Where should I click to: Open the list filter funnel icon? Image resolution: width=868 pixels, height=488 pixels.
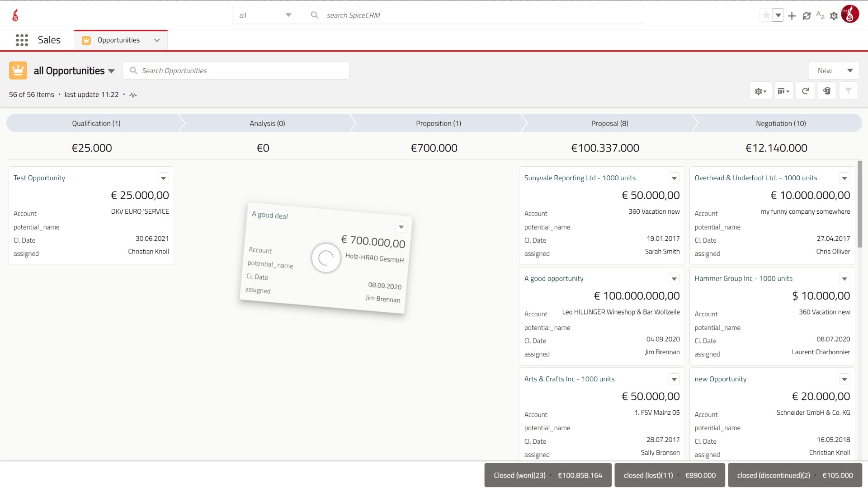(x=848, y=91)
